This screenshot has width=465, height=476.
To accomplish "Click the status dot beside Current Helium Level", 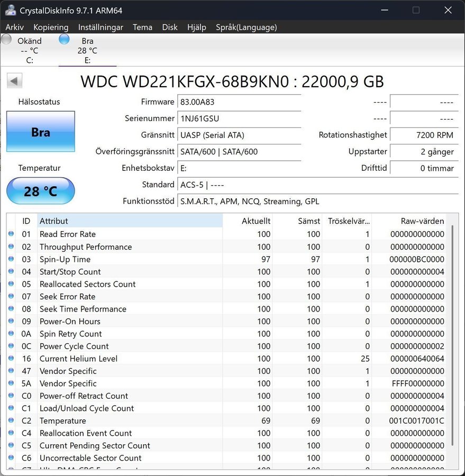I will (x=11, y=359).
